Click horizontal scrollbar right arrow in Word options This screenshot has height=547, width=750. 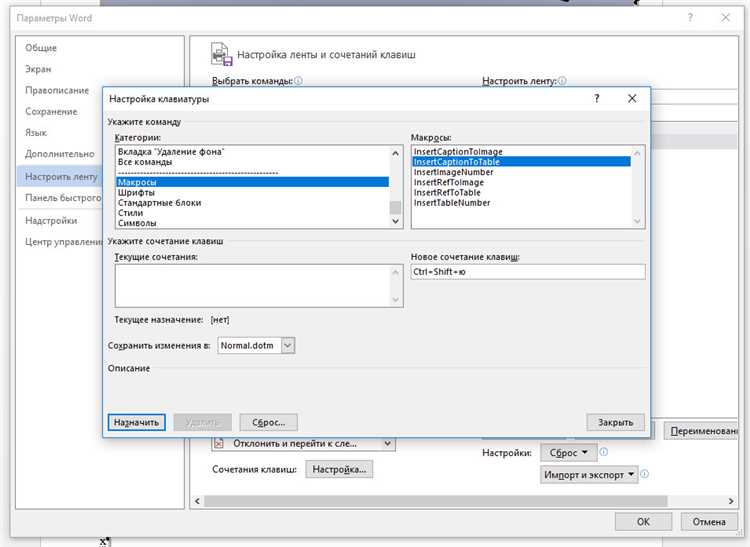[731, 501]
